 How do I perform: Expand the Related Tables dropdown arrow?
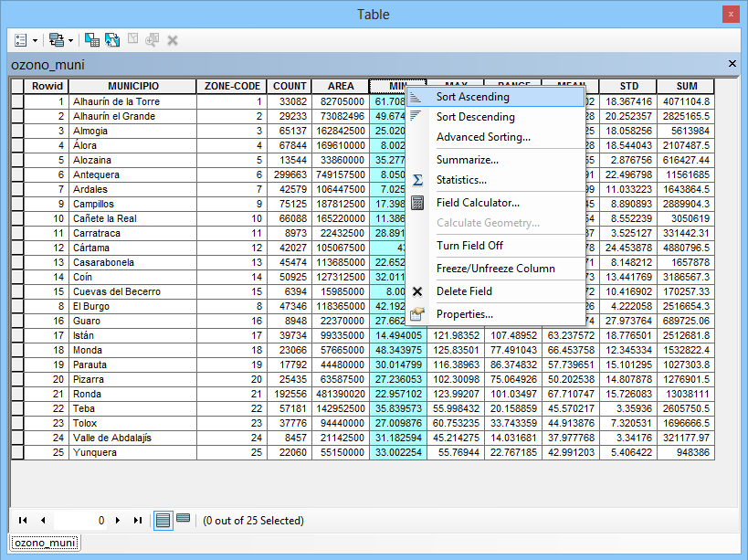pos(70,40)
